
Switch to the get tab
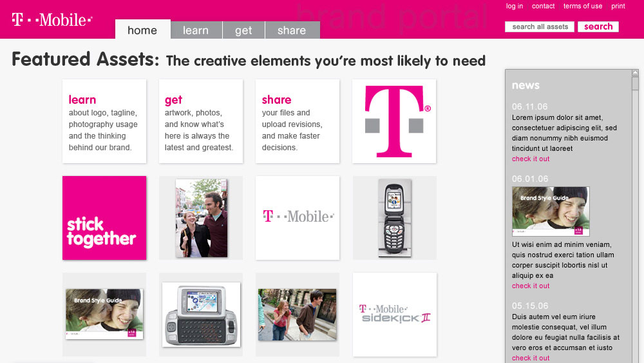(x=243, y=30)
